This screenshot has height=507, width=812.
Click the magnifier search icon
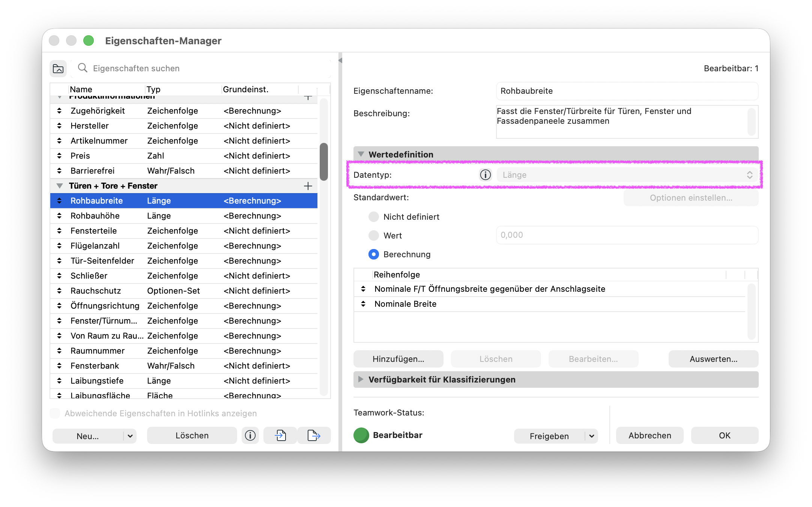click(83, 68)
